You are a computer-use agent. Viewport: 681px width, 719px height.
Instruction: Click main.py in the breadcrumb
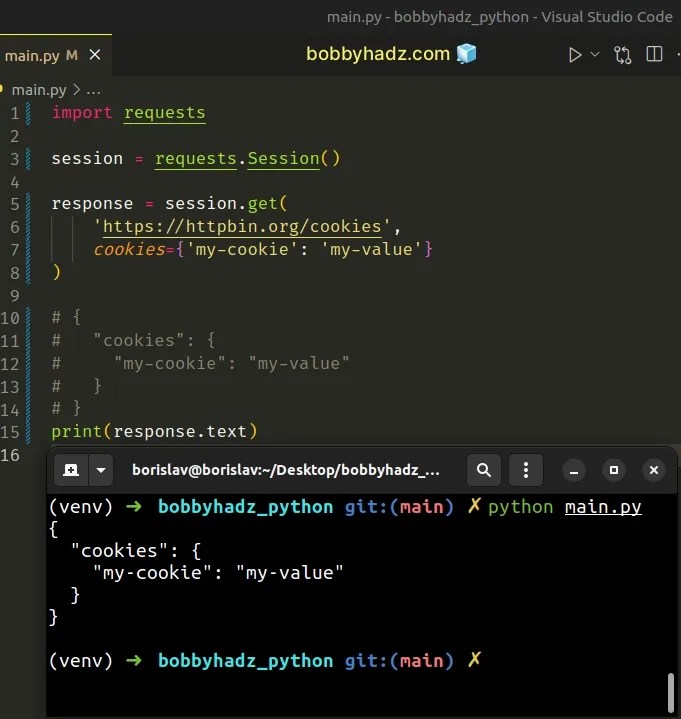click(x=39, y=90)
